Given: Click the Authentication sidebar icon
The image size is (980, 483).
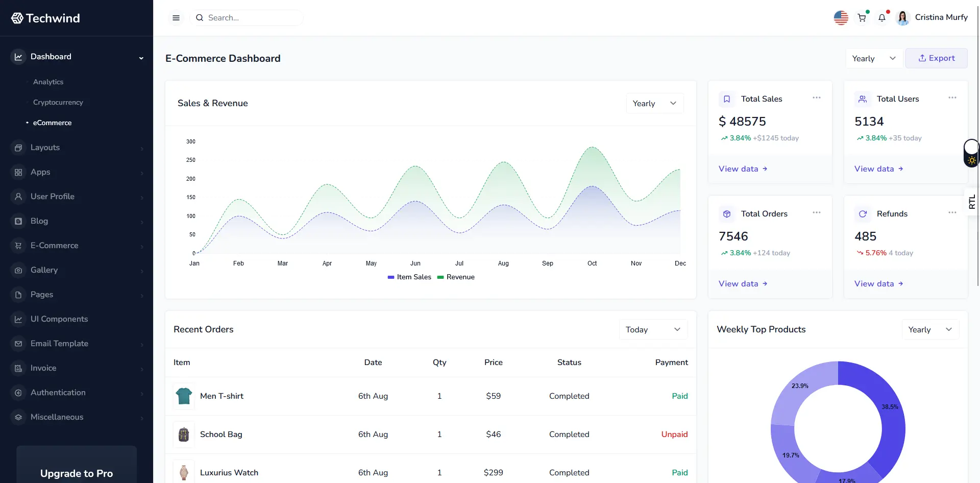Looking at the screenshot, I should 18,393.
